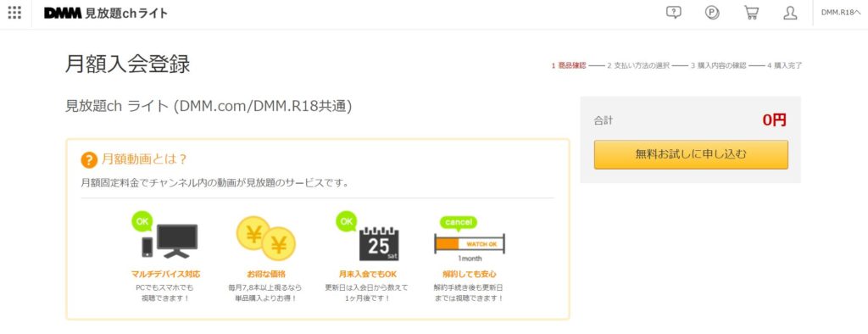Click the 解約しても安心 label

point(470,274)
